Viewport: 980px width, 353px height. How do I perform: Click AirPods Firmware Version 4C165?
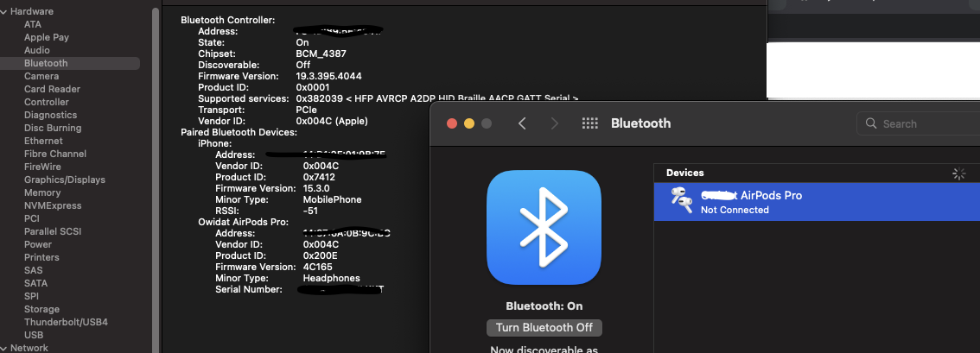(x=317, y=267)
